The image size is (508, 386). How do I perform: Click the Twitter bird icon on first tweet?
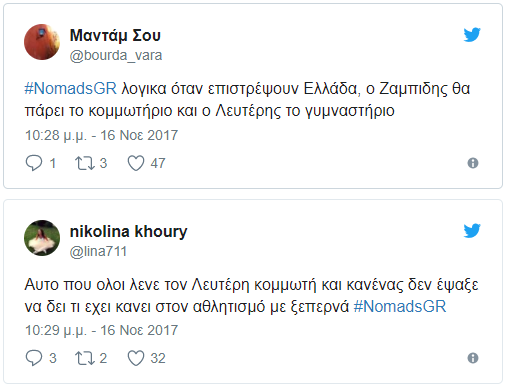point(472,35)
